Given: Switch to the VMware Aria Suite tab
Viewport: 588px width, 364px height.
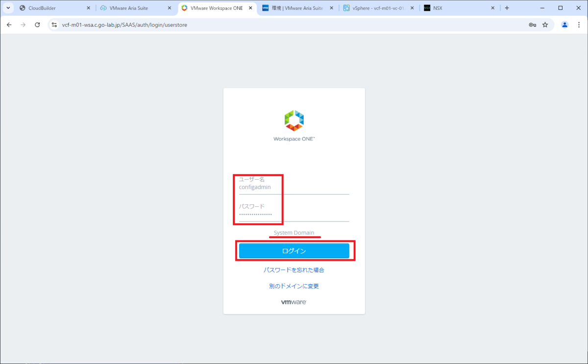Looking at the screenshot, I should point(136,8).
